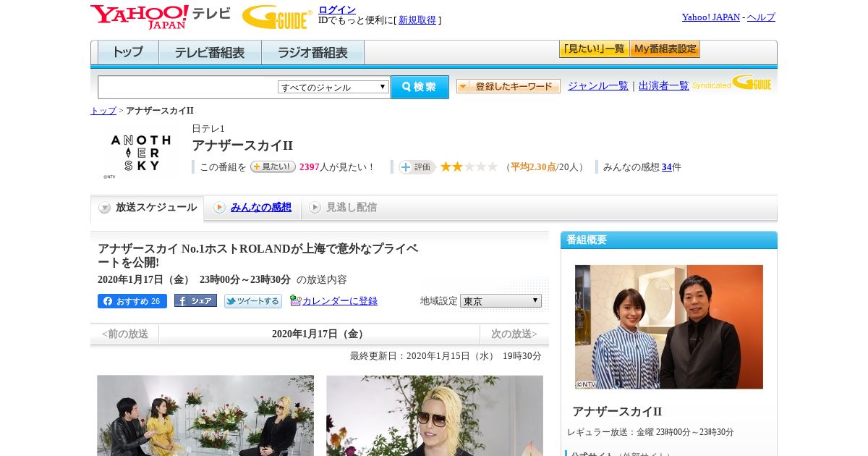Focus the keyword search input field

[188, 87]
